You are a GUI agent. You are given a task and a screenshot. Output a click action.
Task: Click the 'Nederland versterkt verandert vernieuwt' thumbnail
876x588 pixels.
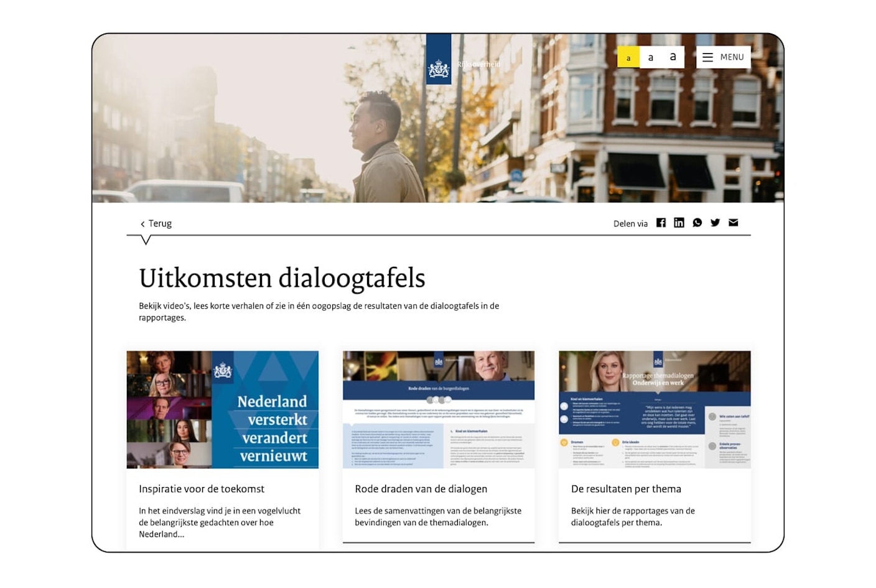pos(223,409)
